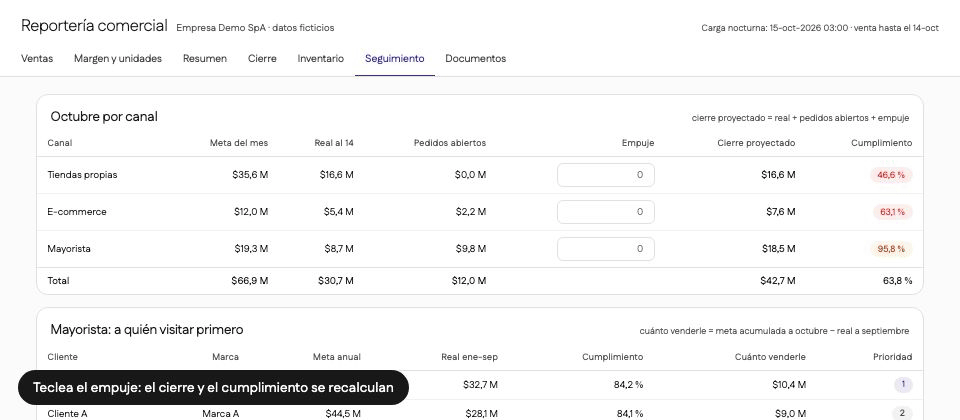Image resolution: width=960 pixels, height=420 pixels.
Task: Click the Canal column header
Action: click(x=59, y=143)
